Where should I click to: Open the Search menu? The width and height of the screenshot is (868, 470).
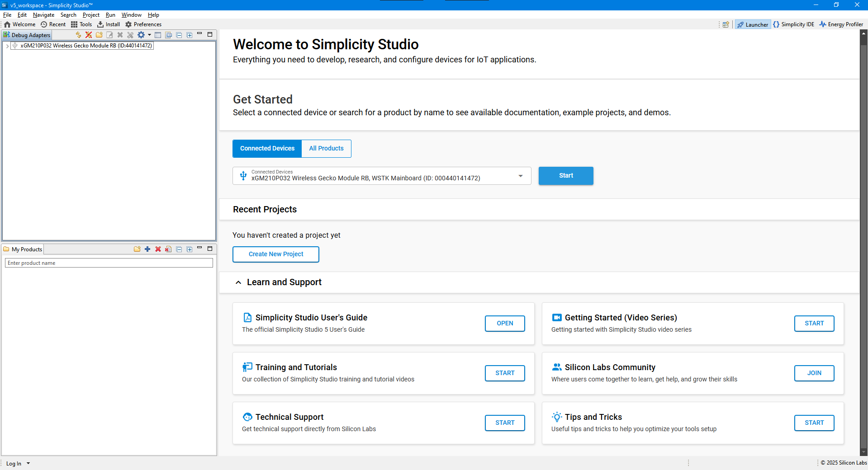pyautogui.click(x=68, y=15)
